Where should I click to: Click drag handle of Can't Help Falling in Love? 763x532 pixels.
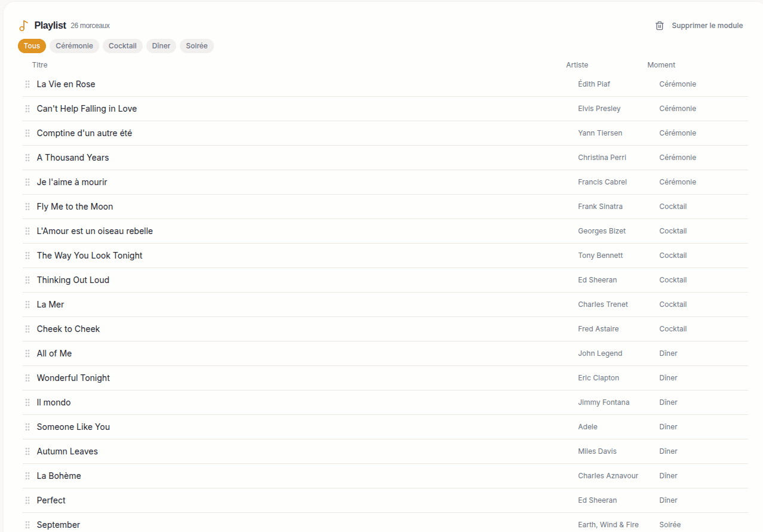27,109
